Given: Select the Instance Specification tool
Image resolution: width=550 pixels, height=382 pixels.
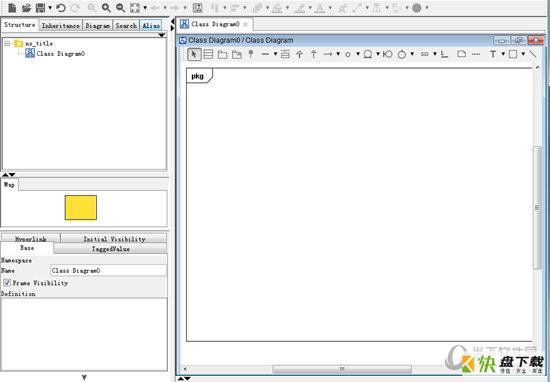Looking at the screenshot, I should 425,54.
